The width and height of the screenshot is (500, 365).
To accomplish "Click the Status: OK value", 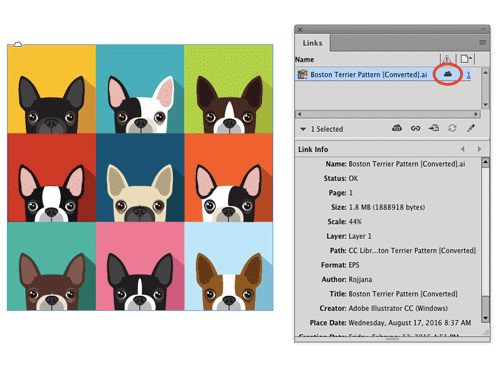I will [x=353, y=178].
